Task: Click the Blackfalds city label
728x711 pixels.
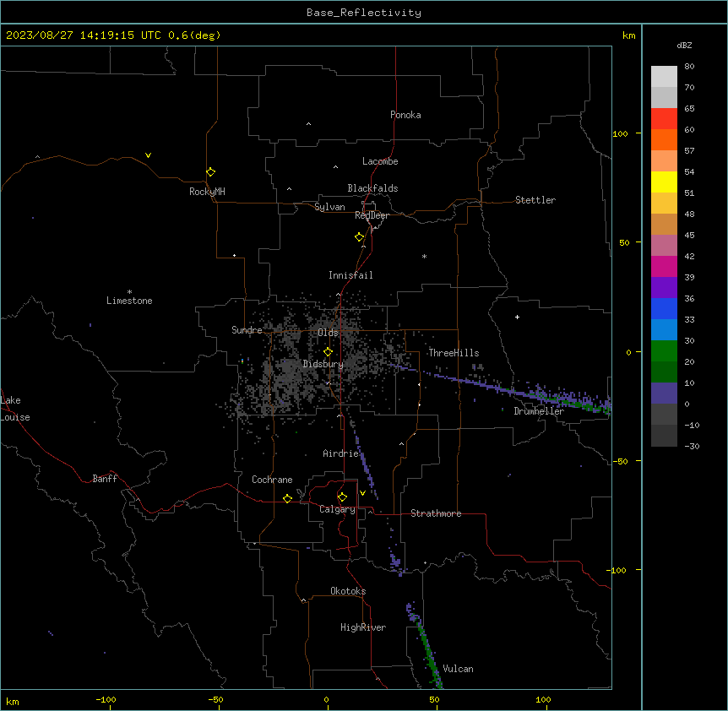Action: (x=372, y=188)
